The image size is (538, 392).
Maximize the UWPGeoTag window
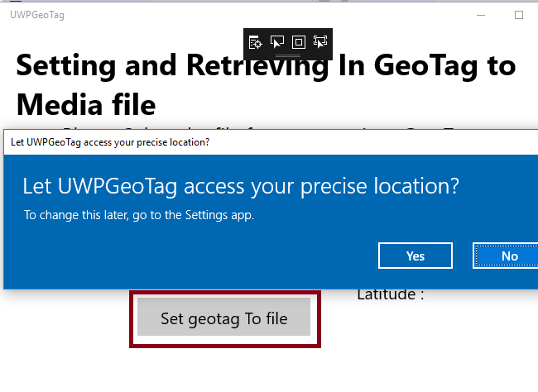pyautogui.click(x=519, y=15)
